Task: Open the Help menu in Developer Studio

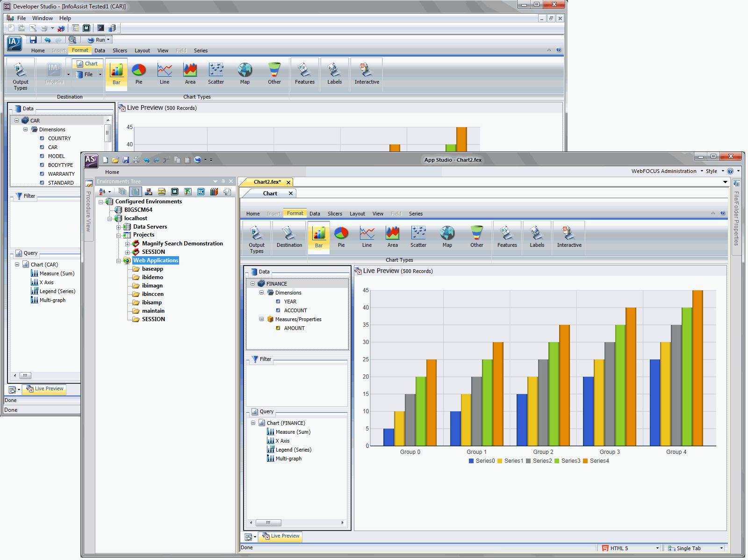Action: pos(65,18)
